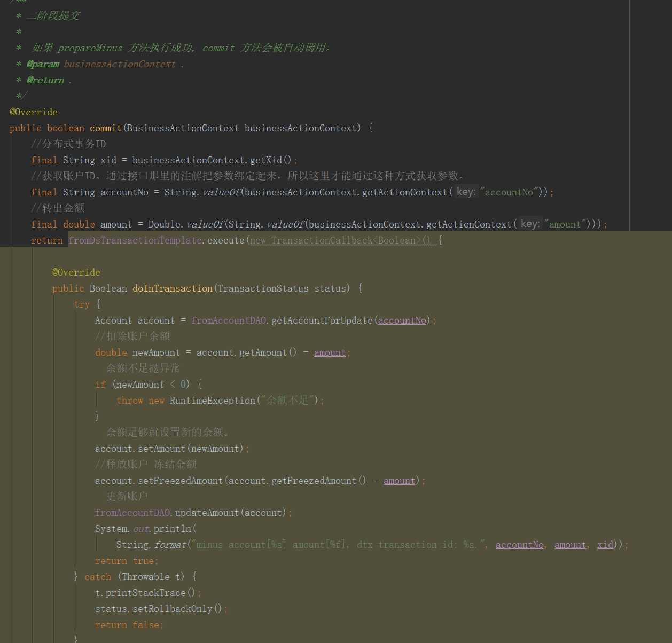Click the @Override annotation above doInTransaction
This screenshot has height=643, width=672.
coord(76,272)
